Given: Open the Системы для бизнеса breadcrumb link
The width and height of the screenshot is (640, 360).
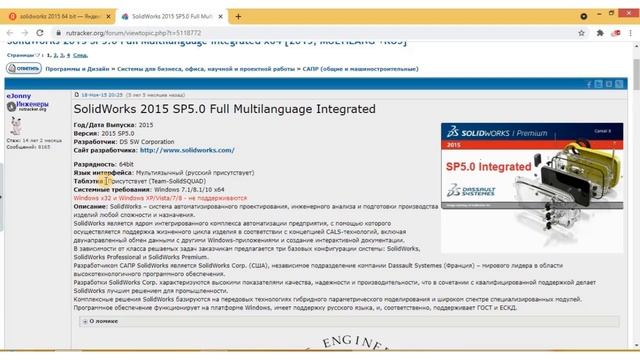Looking at the screenshot, I should [x=206, y=69].
